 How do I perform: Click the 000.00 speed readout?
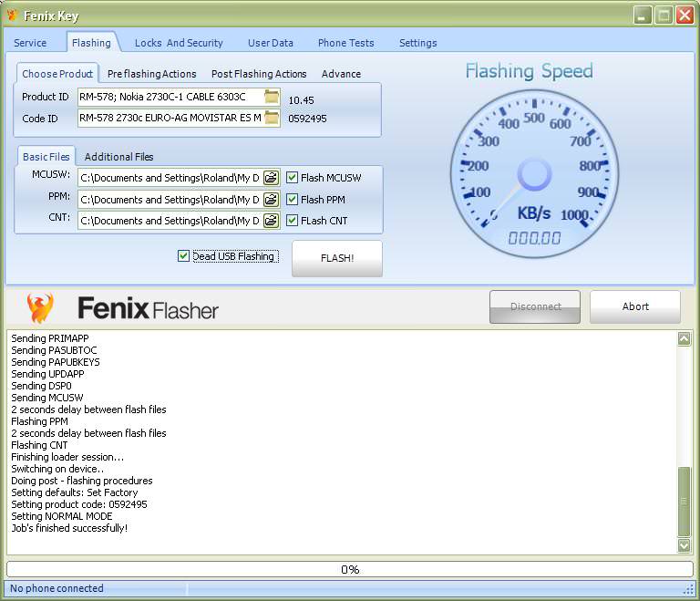pos(534,238)
